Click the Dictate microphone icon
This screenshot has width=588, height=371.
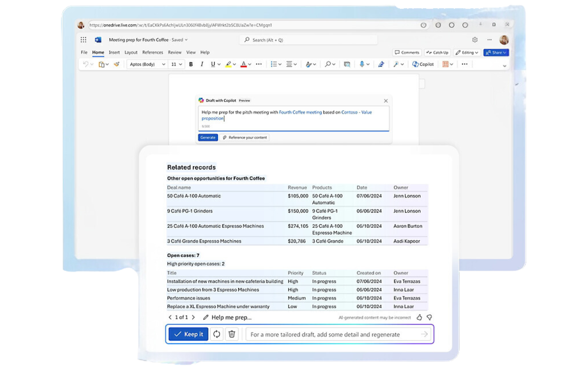[362, 64]
